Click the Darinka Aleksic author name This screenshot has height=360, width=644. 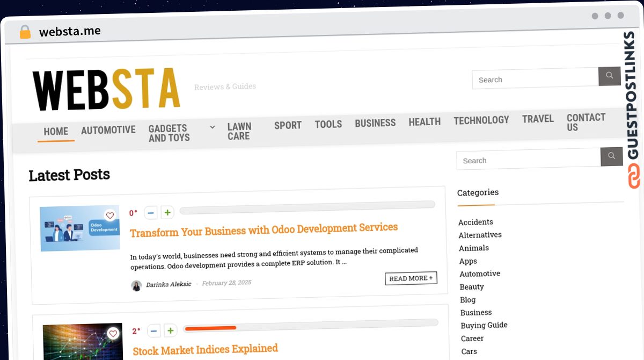coord(169,284)
